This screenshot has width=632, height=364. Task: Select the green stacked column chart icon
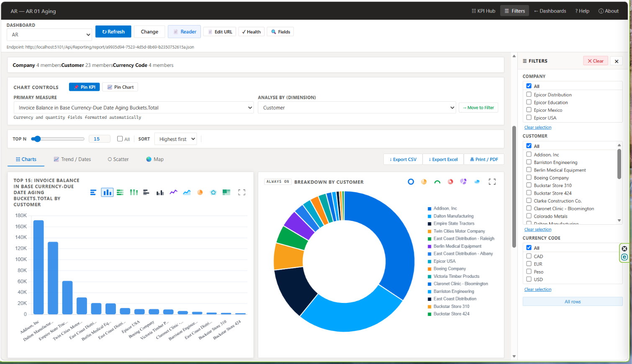134,192
